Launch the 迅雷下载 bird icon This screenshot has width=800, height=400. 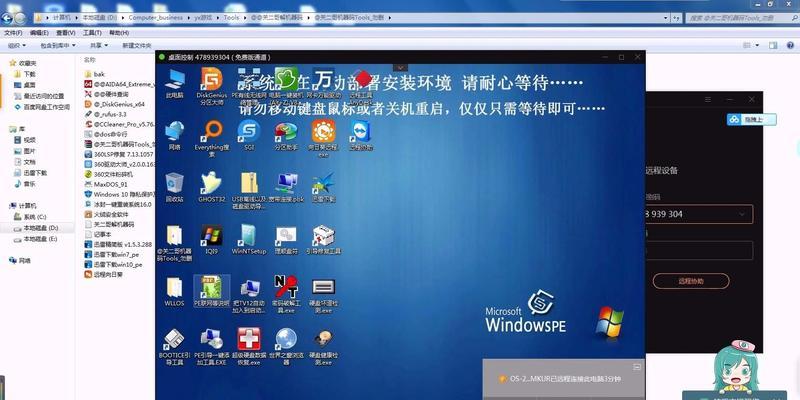point(323,188)
